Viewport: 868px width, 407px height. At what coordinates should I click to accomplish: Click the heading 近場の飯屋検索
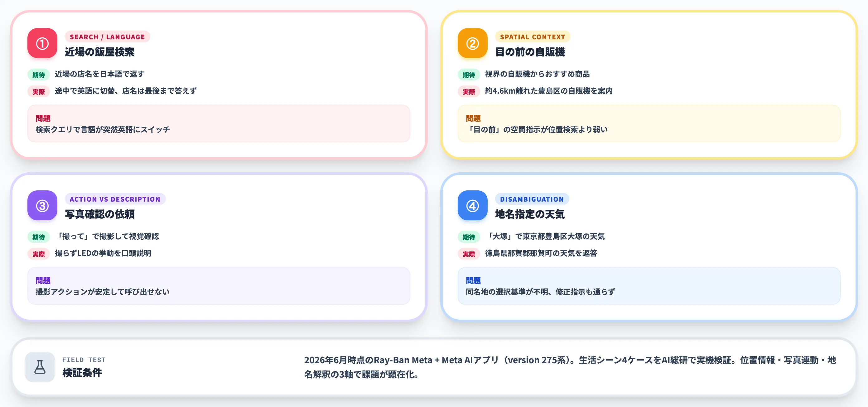point(100,52)
